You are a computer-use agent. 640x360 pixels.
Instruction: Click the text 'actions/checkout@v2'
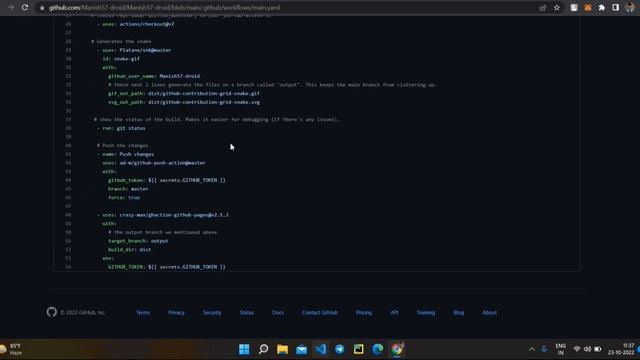(x=147, y=24)
